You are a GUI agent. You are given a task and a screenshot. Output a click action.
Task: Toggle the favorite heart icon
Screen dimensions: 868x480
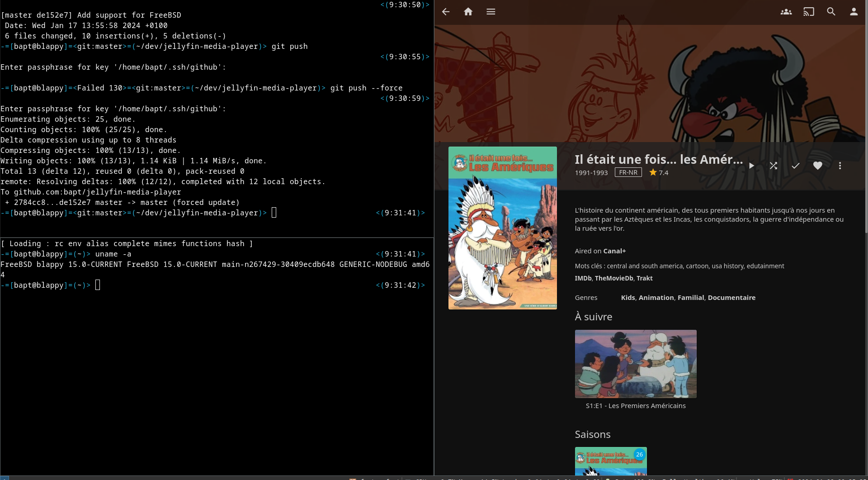(818, 166)
